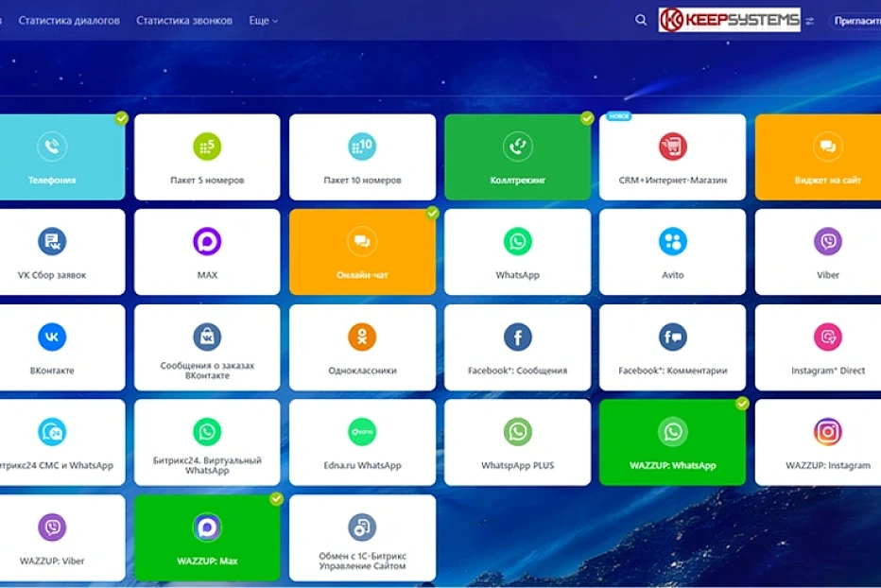Image resolution: width=881 pixels, height=588 pixels.
Task: Open the CRM+Интернет-Магазин icon
Action: [672, 147]
